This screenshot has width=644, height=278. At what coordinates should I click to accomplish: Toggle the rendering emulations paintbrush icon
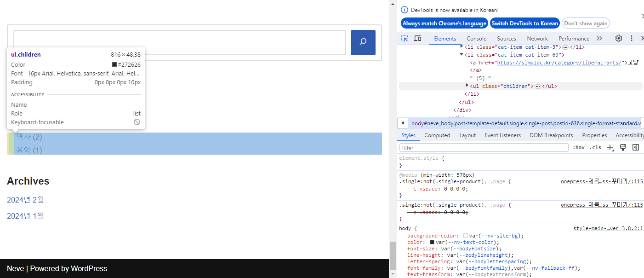(623, 147)
